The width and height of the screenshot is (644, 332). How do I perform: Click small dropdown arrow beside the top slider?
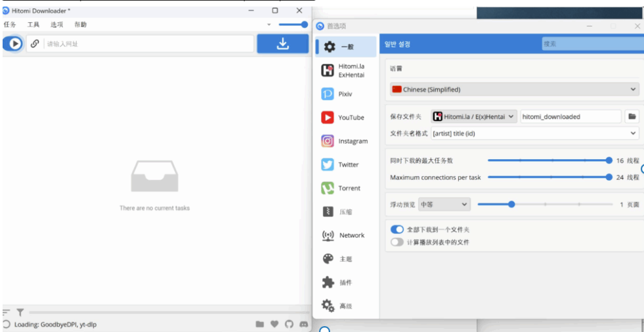coord(269,25)
